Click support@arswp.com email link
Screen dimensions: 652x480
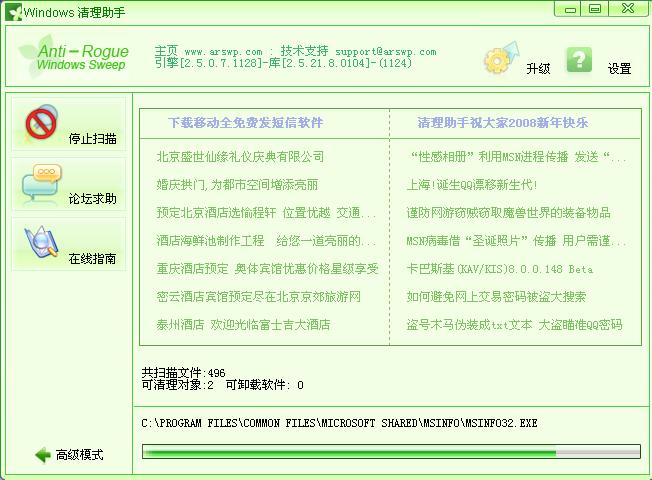click(385, 51)
